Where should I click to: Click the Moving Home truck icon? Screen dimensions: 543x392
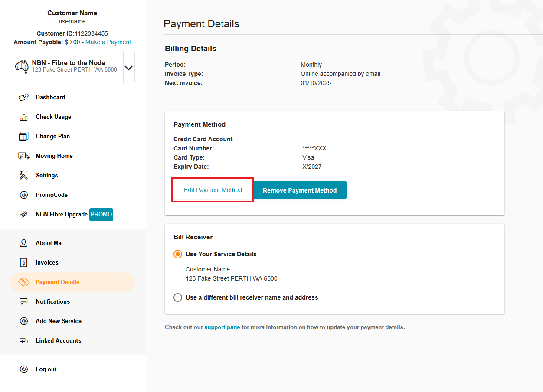[x=24, y=156]
